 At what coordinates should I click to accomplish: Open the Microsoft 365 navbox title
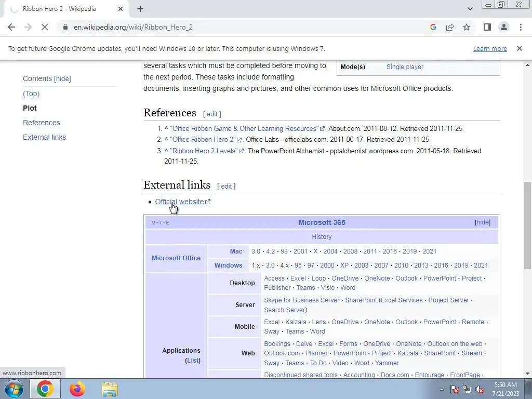(322, 222)
